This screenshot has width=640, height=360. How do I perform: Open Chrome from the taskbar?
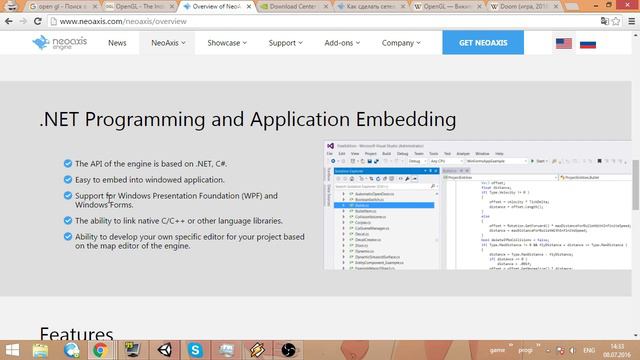pos(100,350)
